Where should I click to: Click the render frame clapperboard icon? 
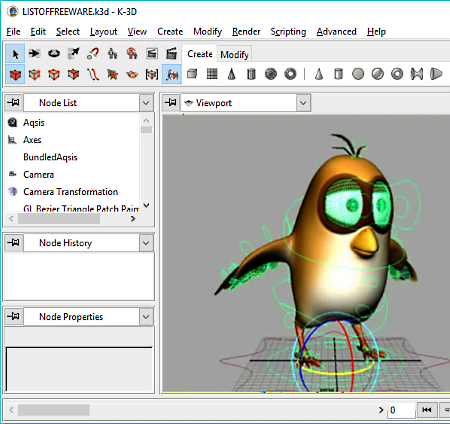pos(152,54)
